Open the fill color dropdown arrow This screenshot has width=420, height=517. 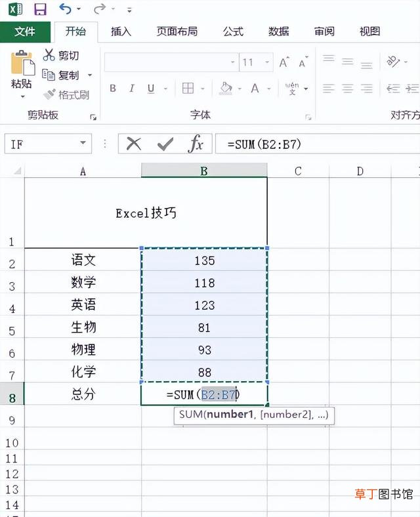(x=240, y=89)
